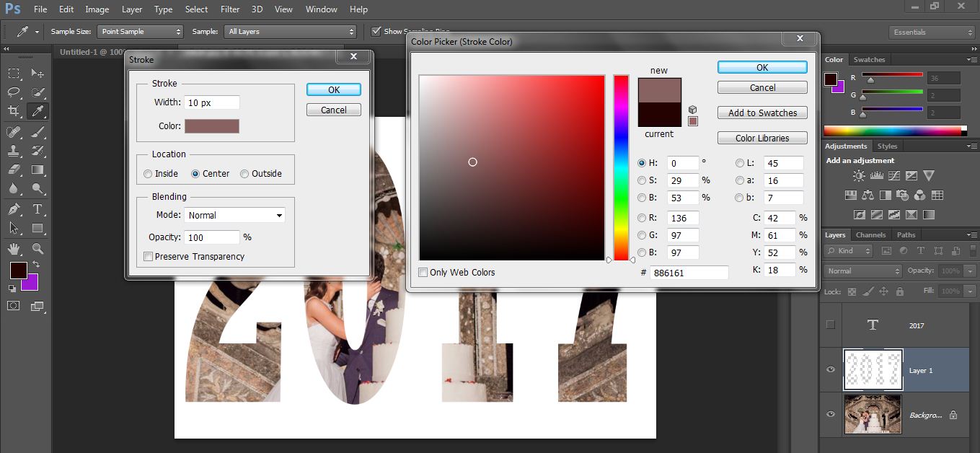
Task: Enable the Only Web Colors checkbox
Action: pos(423,272)
